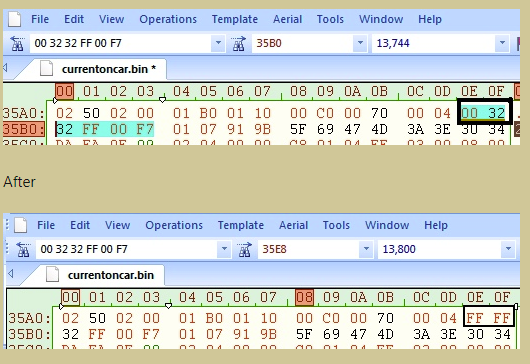
Task: Click the left tab scroll arrow in bottom window
Action: (10, 273)
